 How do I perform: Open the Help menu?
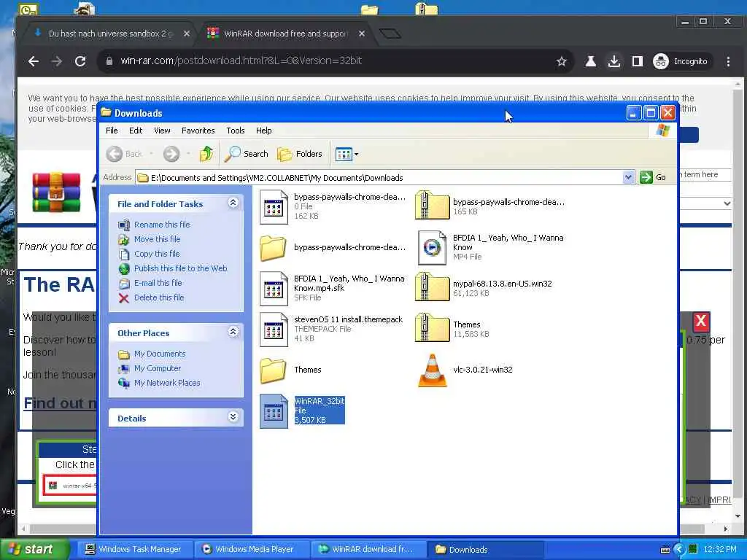[263, 131]
